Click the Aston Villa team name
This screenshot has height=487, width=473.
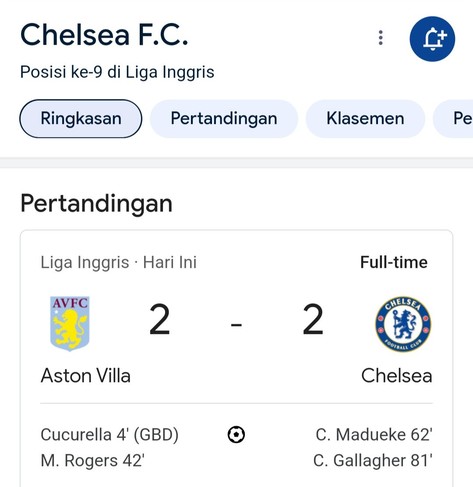coord(86,376)
